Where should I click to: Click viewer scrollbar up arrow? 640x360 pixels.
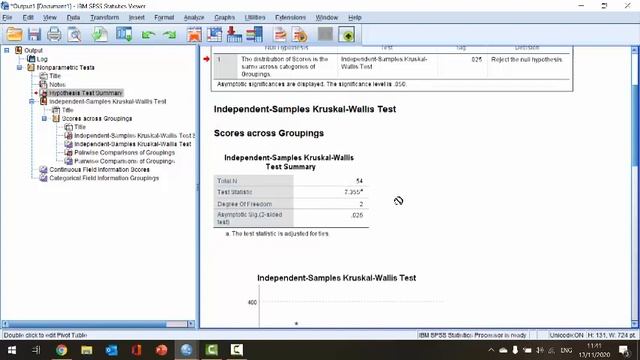click(635, 50)
